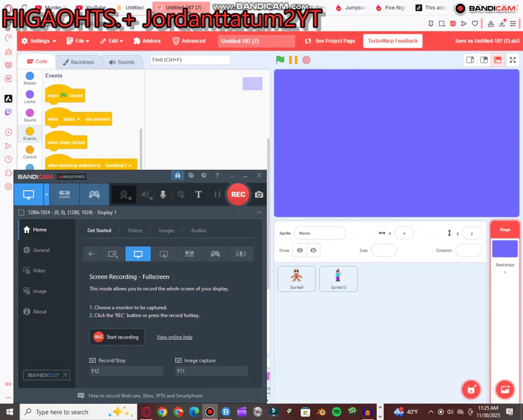Image resolution: width=523 pixels, height=420 pixels.
Task: Open the File menu dropdown
Action: 78,41
